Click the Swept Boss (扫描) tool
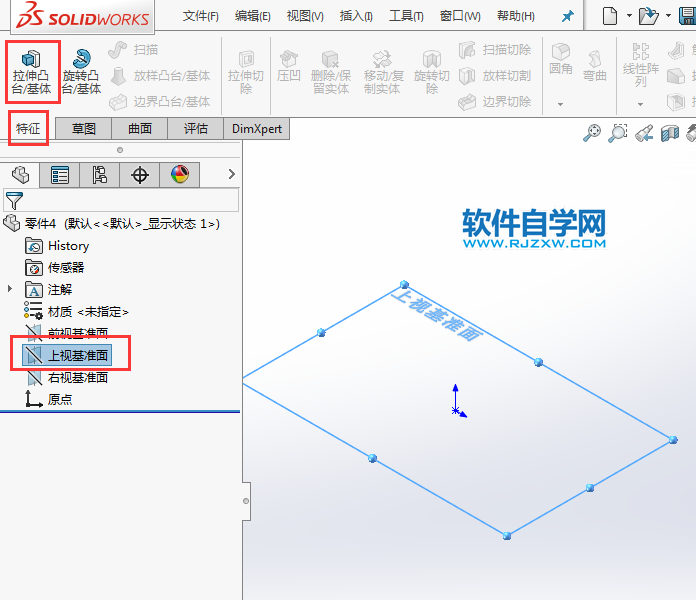 pyautogui.click(x=134, y=50)
